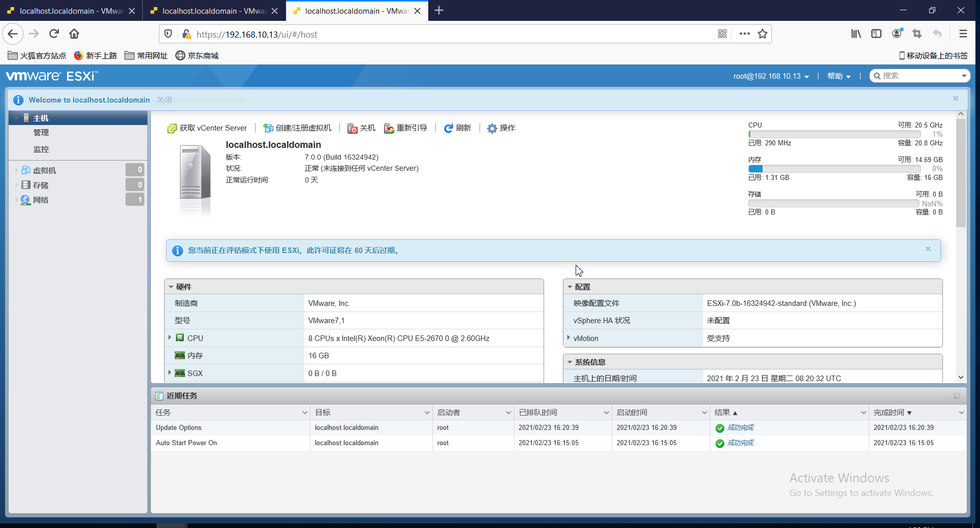Click the 刷新 refresh icon
This screenshot has height=528, width=980.
(x=449, y=128)
